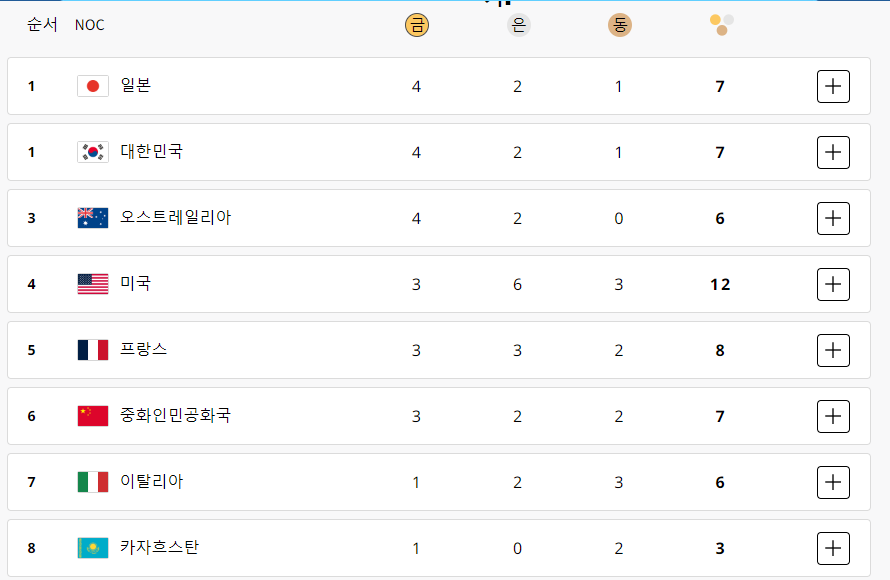Viewport: 890px width, 580px height.
Task: Click the silver medal column icon
Action: click(518, 25)
